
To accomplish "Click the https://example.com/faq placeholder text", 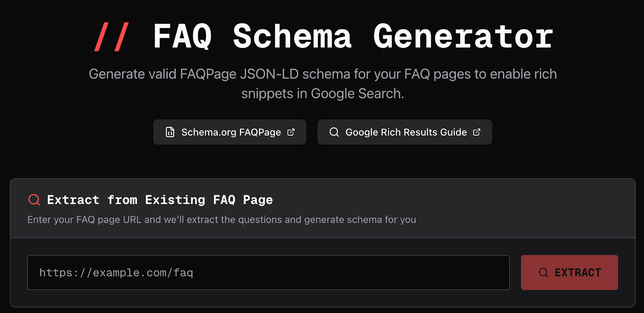I will tap(116, 273).
